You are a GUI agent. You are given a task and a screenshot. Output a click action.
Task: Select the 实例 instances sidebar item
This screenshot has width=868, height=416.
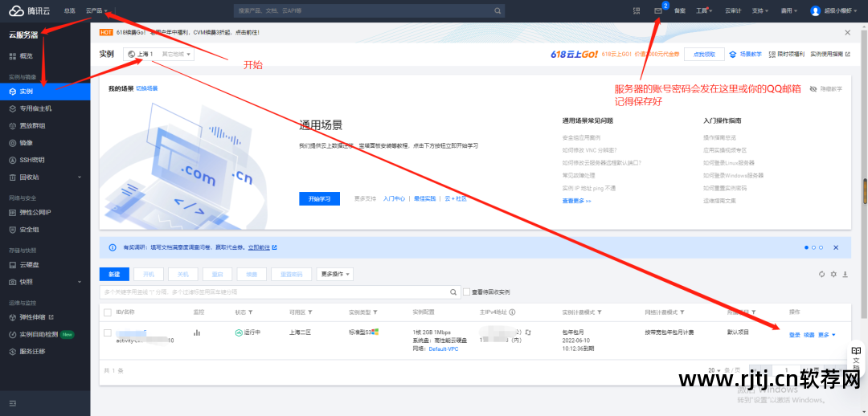point(45,92)
